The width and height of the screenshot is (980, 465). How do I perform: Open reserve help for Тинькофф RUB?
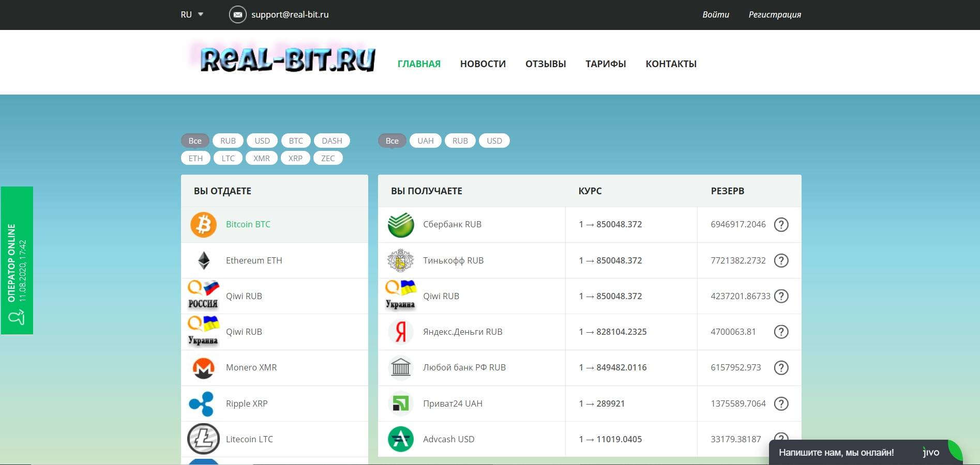781,260
